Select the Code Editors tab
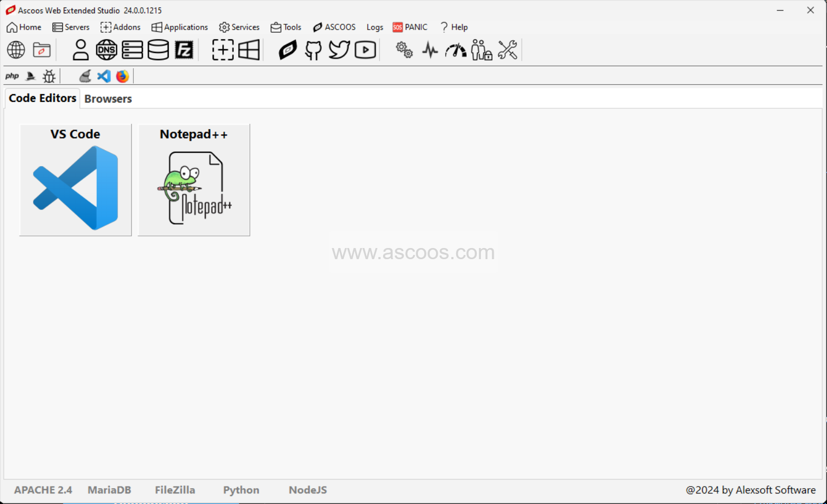 pyautogui.click(x=42, y=98)
